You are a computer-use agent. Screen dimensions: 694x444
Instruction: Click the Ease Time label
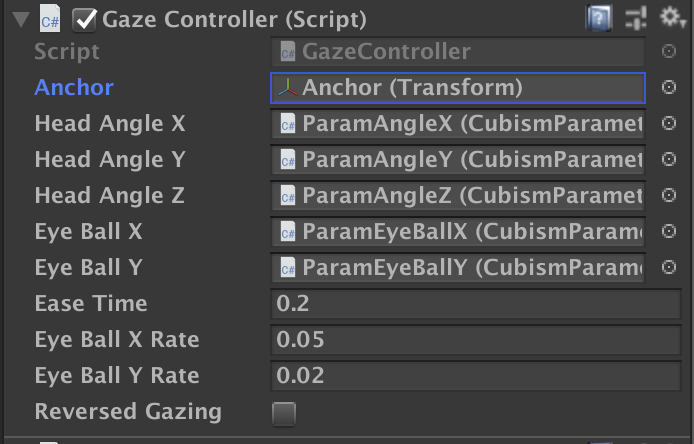[90, 304]
